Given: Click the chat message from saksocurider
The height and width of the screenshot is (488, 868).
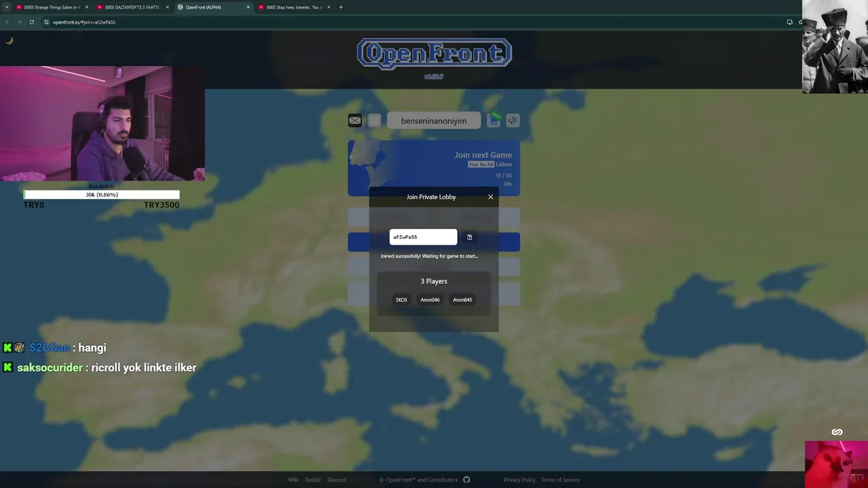Looking at the screenshot, I should tap(100, 367).
